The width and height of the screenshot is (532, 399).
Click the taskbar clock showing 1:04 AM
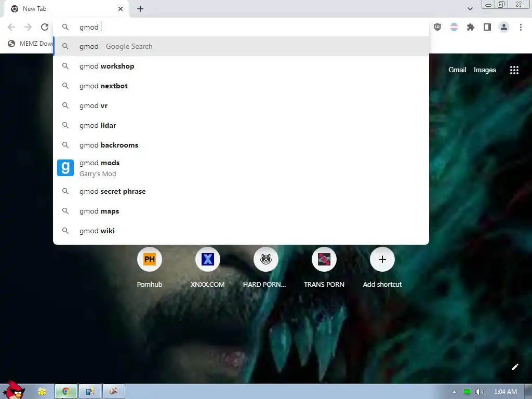[x=505, y=392]
